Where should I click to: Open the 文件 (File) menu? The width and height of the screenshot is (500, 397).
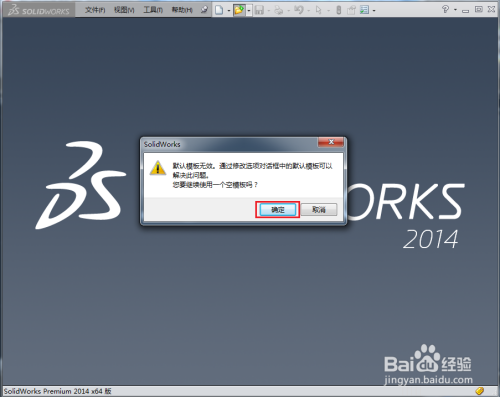(x=95, y=10)
